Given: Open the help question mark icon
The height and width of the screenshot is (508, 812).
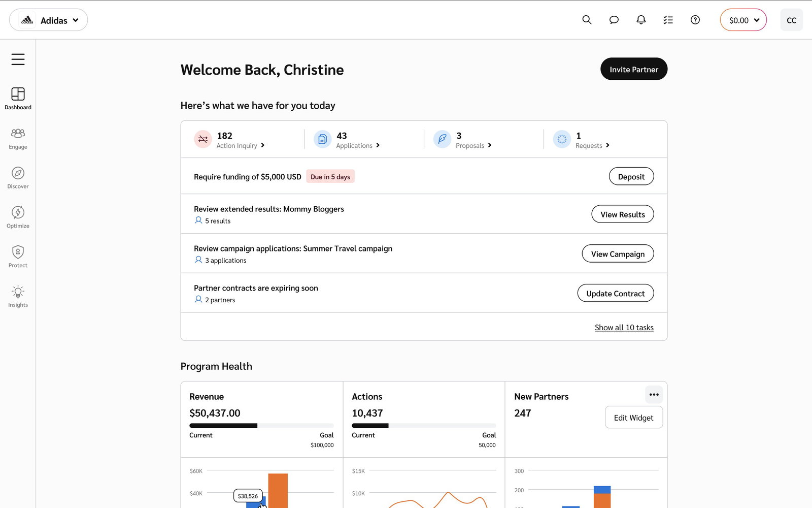Looking at the screenshot, I should [695, 20].
